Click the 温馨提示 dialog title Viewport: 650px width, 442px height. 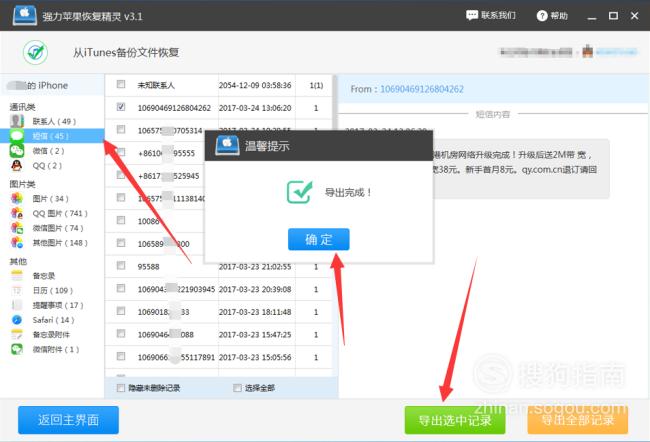[267, 146]
